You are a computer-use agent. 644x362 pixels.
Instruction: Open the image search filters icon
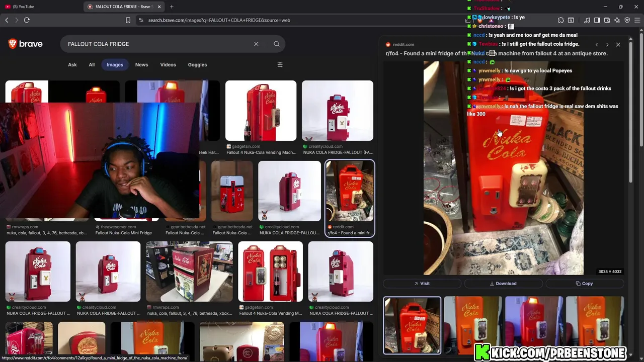click(x=280, y=65)
